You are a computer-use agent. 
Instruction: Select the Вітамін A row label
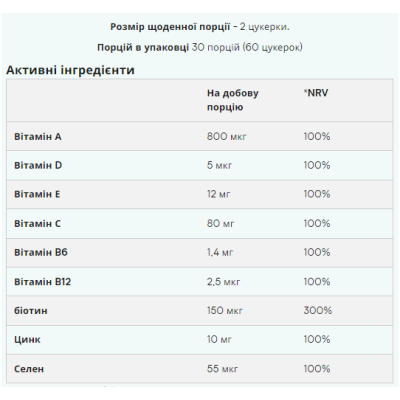coord(38,137)
